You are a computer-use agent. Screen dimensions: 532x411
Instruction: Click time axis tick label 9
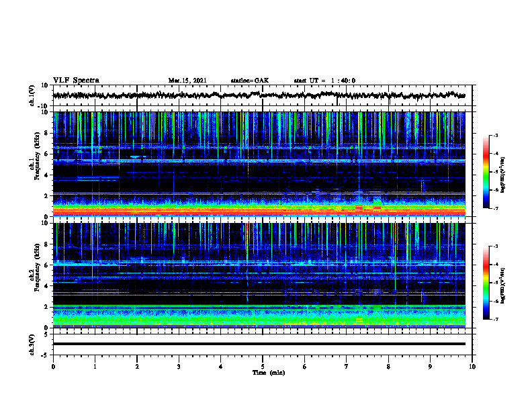(x=430, y=367)
